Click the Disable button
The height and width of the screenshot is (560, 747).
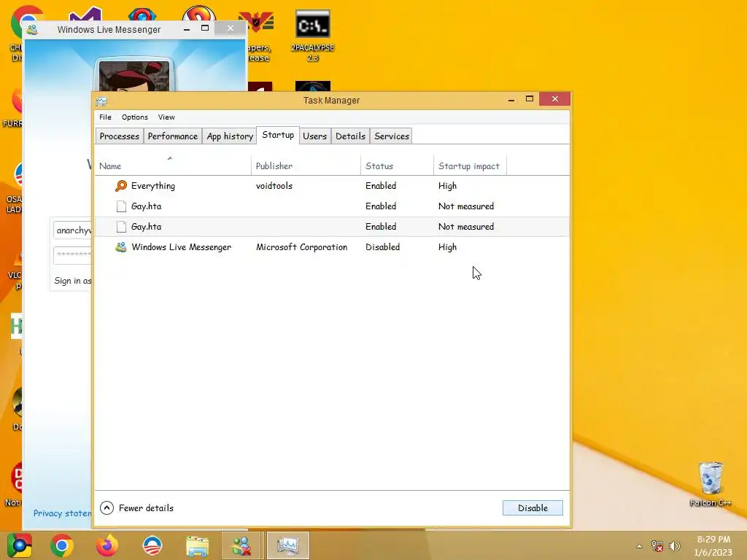click(x=533, y=507)
